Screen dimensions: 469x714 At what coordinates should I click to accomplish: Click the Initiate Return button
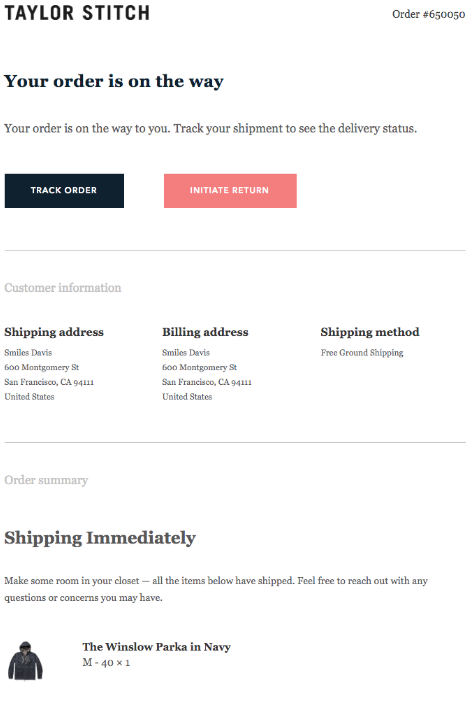230,191
